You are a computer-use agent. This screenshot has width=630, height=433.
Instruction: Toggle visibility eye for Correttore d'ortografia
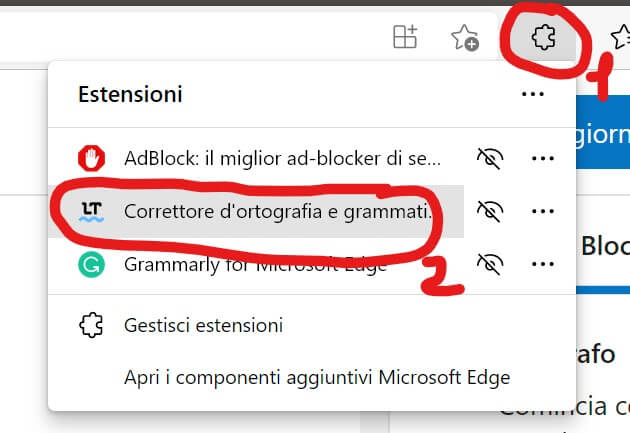[489, 211]
